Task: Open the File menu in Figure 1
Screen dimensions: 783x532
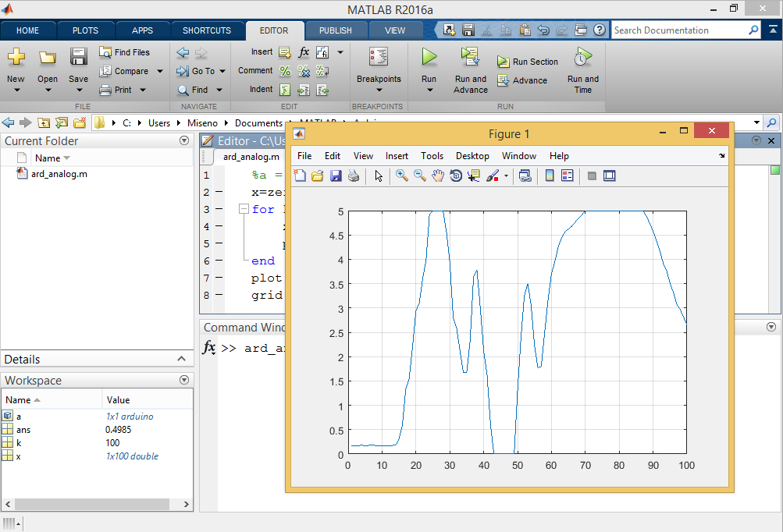Action: pos(304,156)
